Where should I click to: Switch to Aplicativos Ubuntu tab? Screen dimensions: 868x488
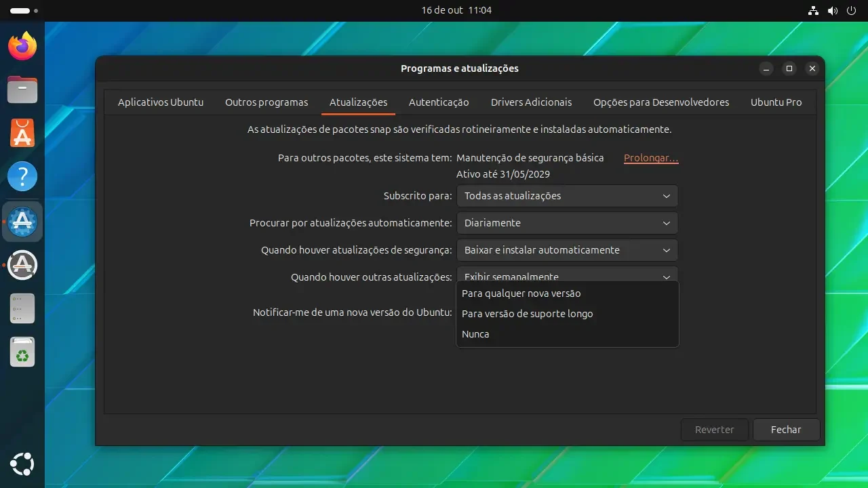pyautogui.click(x=161, y=102)
